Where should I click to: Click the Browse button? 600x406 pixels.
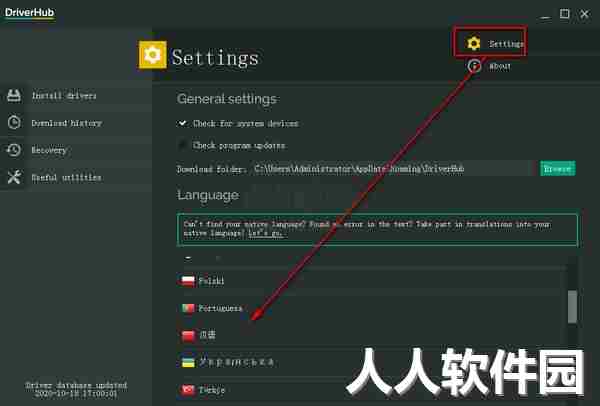[558, 168]
